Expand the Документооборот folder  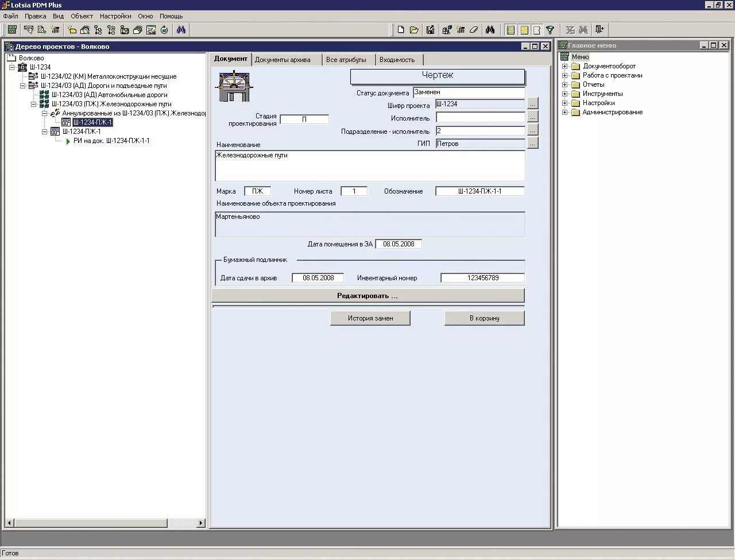(x=564, y=66)
